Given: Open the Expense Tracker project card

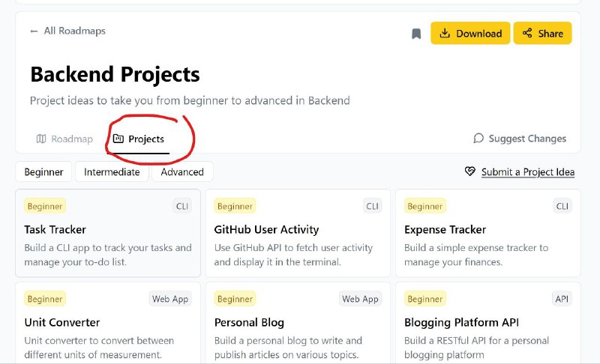Looking at the screenshot, I should (x=488, y=233).
